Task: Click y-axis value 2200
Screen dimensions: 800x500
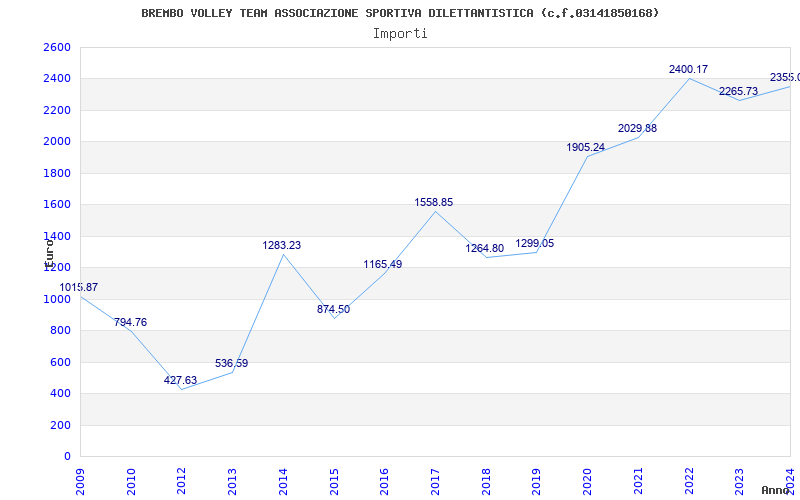Action: point(57,110)
